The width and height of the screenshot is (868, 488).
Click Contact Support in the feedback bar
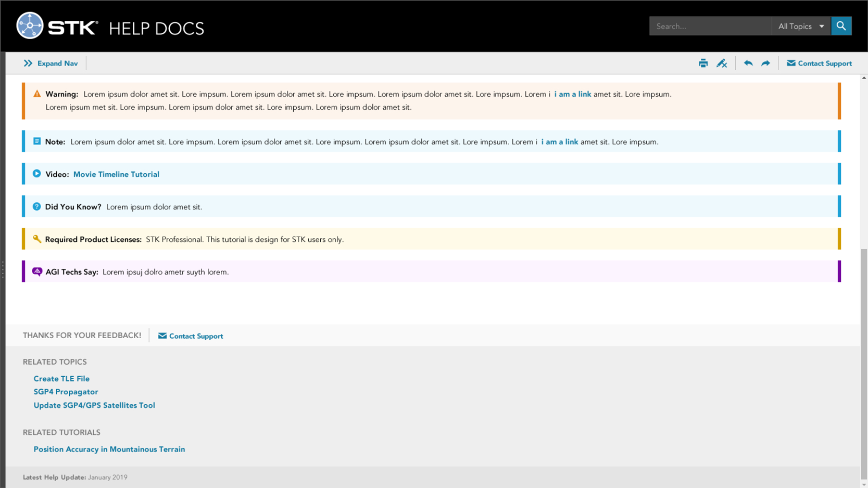(x=191, y=336)
